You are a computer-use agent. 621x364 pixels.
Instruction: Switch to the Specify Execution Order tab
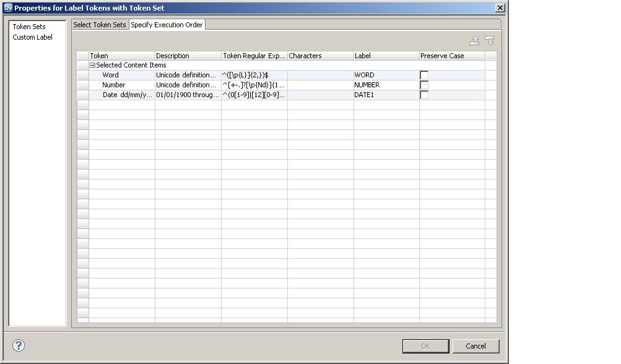tap(165, 24)
